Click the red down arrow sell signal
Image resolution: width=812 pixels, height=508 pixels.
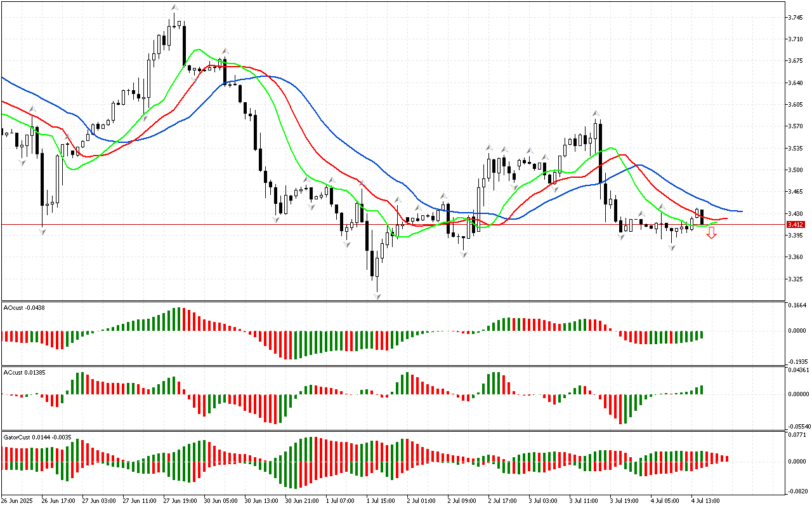(712, 233)
